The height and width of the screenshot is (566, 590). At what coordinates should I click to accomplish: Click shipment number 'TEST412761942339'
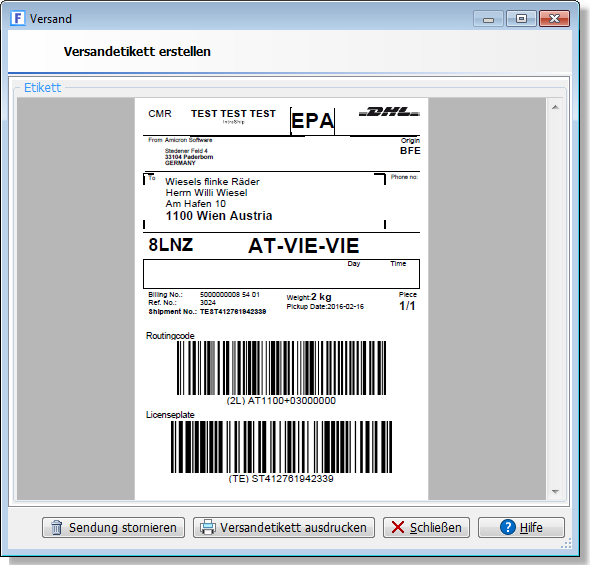click(233, 312)
